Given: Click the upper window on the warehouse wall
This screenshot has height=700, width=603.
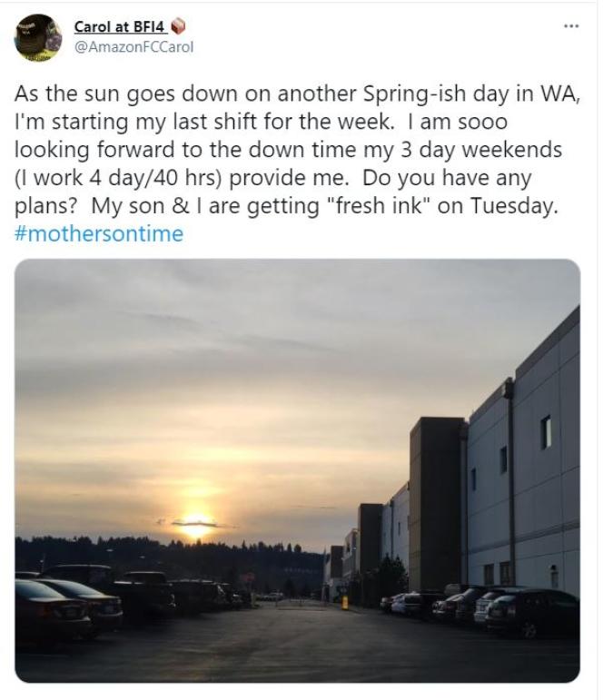Looking at the screenshot, I should (546, 432).
